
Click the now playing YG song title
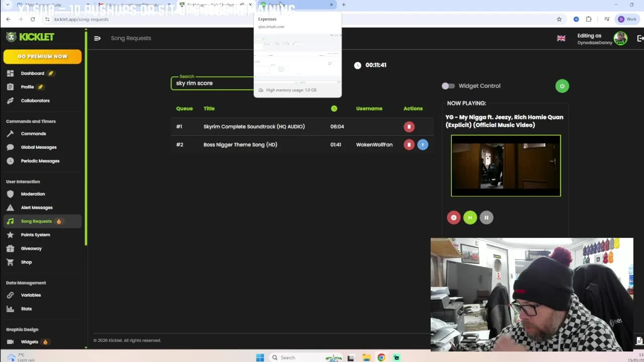(x=504, y=121)
